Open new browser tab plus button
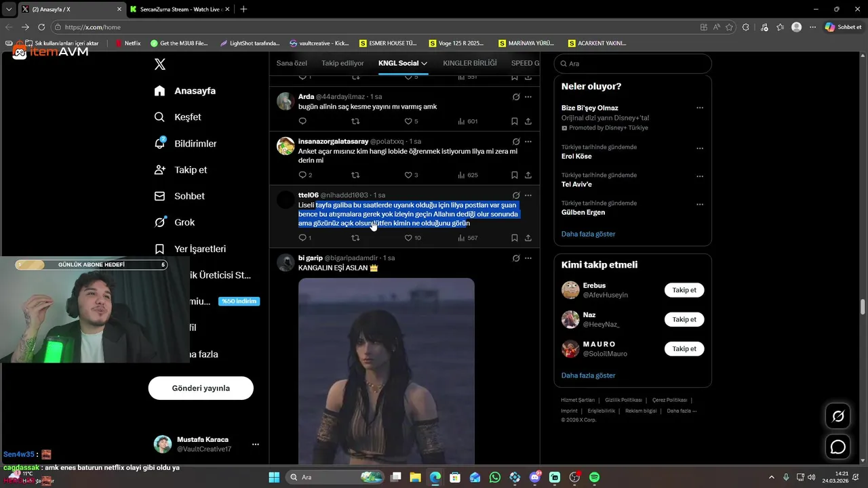Screen dimensions: 868x488 pos(243,9)
